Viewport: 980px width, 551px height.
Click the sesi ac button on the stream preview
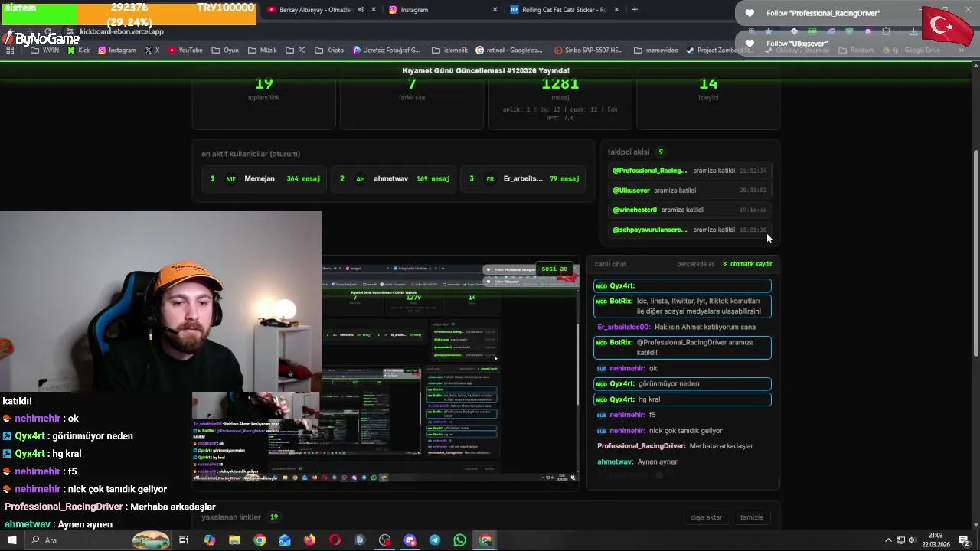coord(555,269)
